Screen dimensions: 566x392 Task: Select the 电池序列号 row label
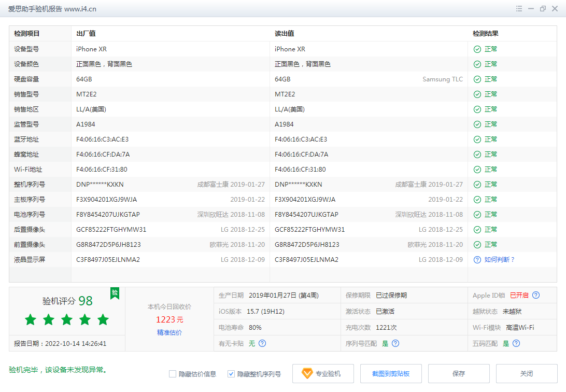(30, 215)
